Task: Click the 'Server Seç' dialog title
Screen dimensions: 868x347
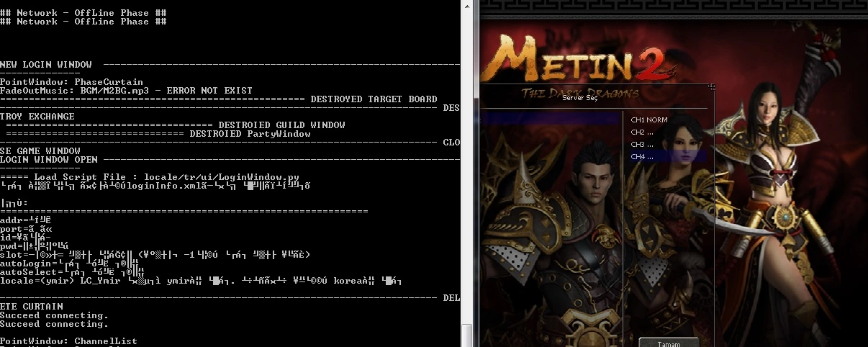Action: tap(579, 96)
